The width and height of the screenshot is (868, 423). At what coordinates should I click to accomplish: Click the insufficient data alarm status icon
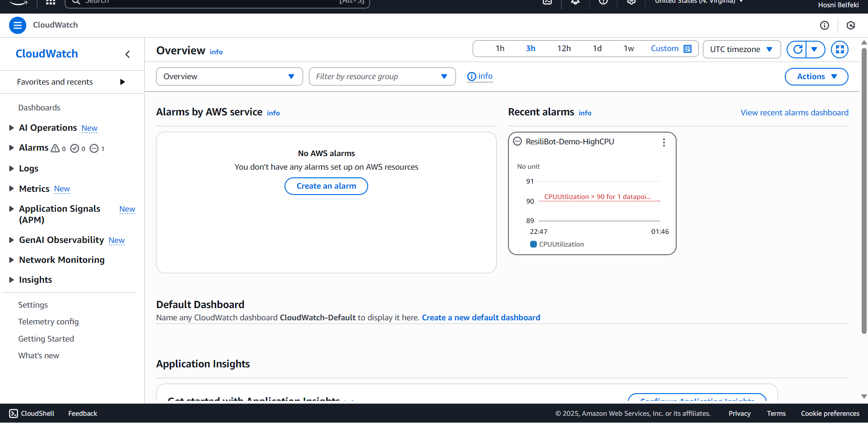coord(94,148)
